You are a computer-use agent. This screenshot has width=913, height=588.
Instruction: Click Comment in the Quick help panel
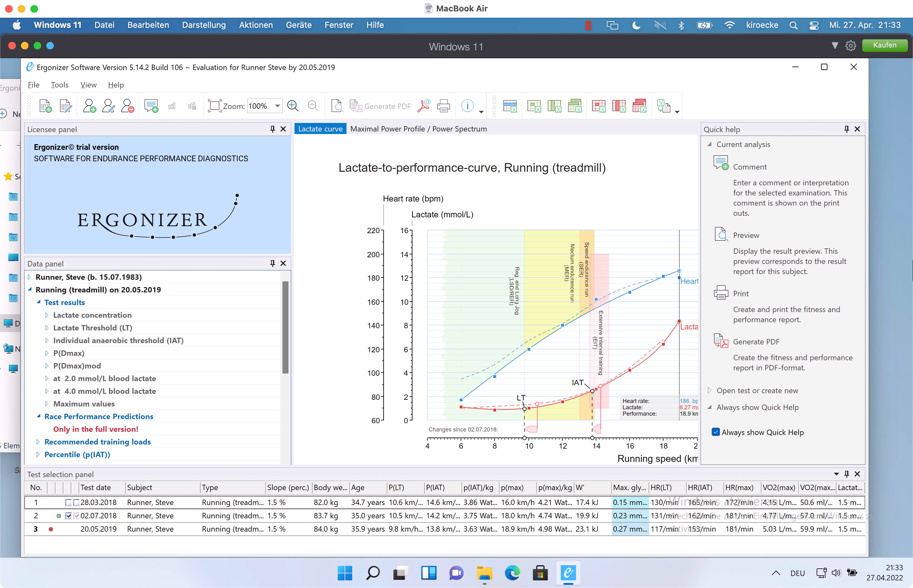click(x=750, y=167)
